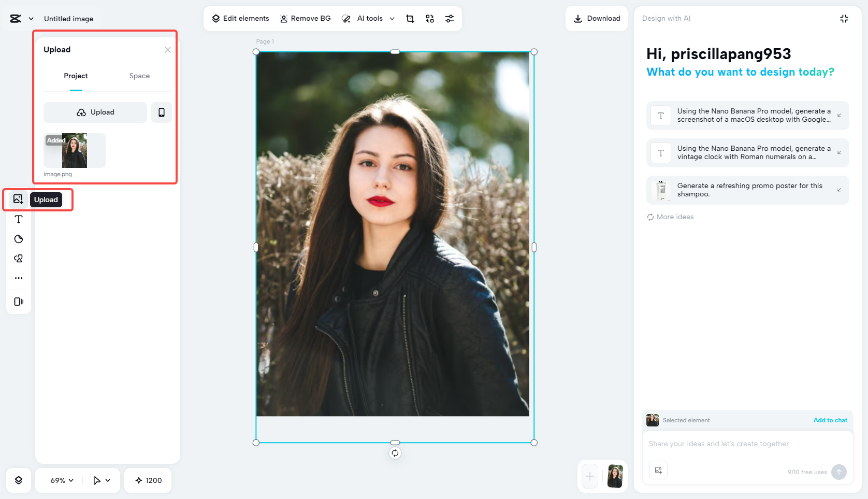Click the Selected element thumbnail

pyautogui.click(x=653, y=420)
